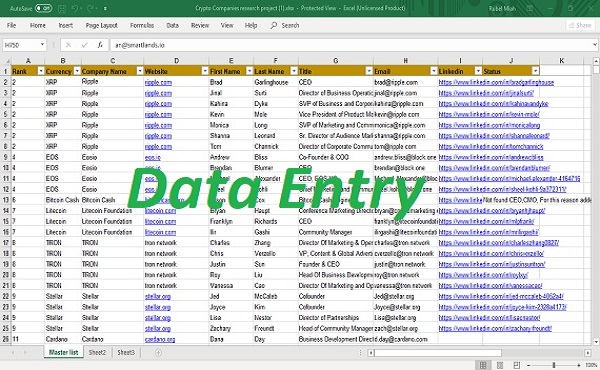Viewport: 600px width, 370px height.
Task: Open the Review tab
Action: click(200, 25)
